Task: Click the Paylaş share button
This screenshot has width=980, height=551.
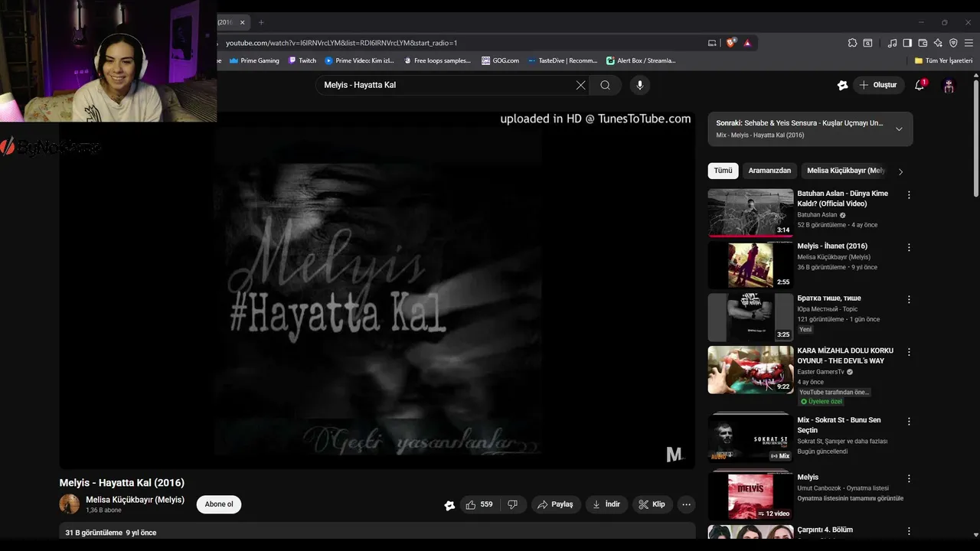Action: [x=556, y=504]
